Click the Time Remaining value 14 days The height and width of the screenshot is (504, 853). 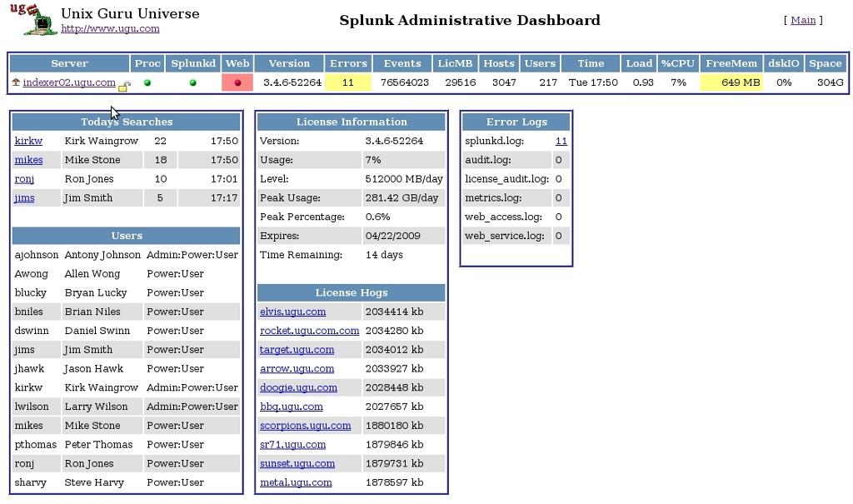[x=384, y=255]
